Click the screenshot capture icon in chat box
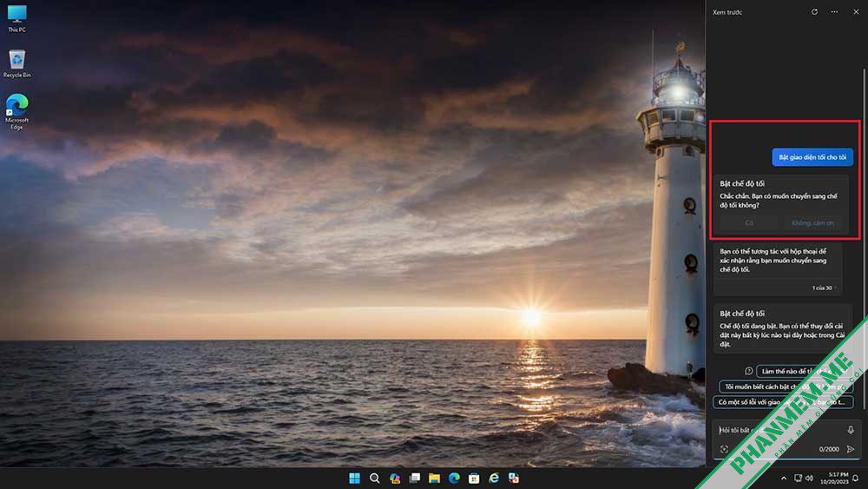The width and height of the screenshot is (868, 489). [x=724, y=449]
